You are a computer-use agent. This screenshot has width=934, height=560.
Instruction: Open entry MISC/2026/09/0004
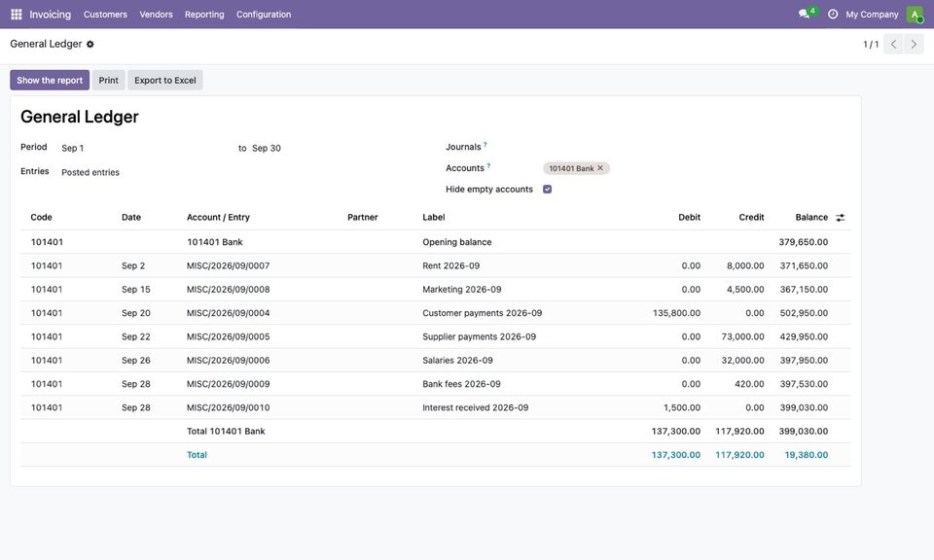228,313
